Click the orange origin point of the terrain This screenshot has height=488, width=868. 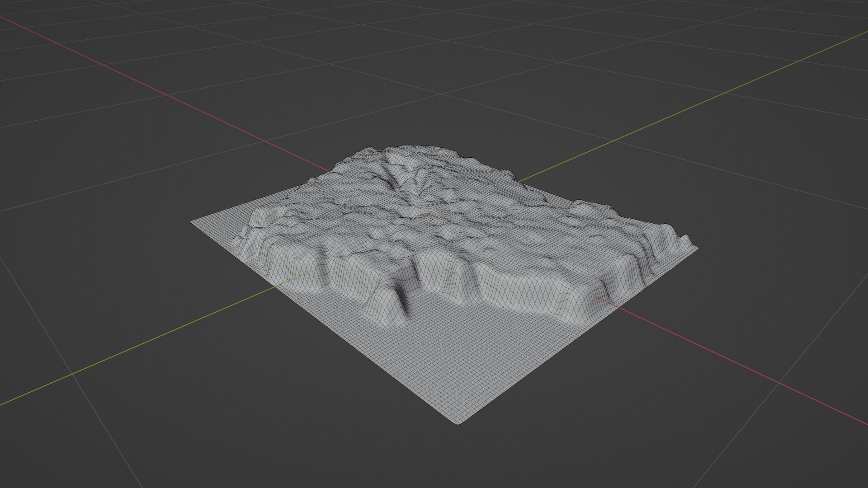click(431, 220)
